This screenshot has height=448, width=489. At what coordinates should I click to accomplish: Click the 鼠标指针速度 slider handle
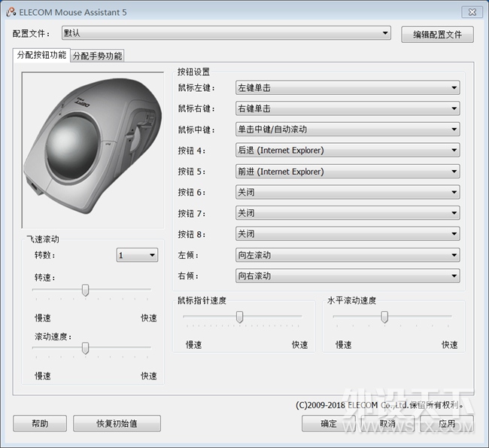(x=239, y=317)
